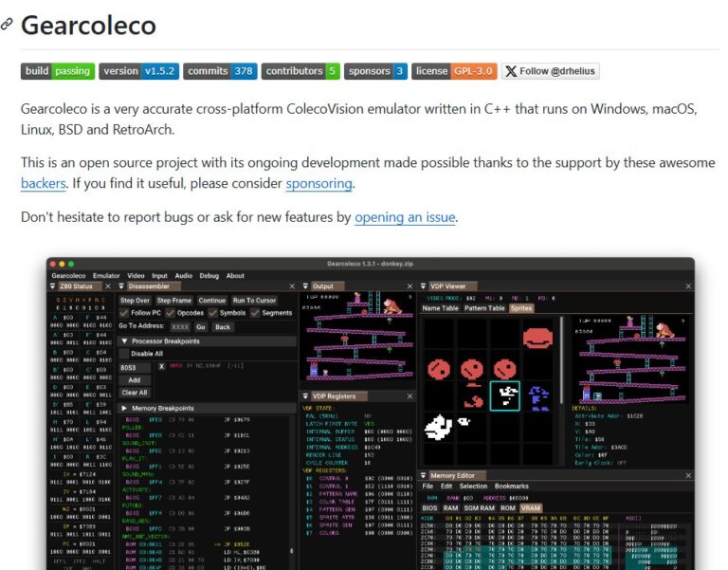The height and width of the screenshot is (570, 728).
Task: Open the Selection menu in Memory Editor
Action: coord(473,487)
